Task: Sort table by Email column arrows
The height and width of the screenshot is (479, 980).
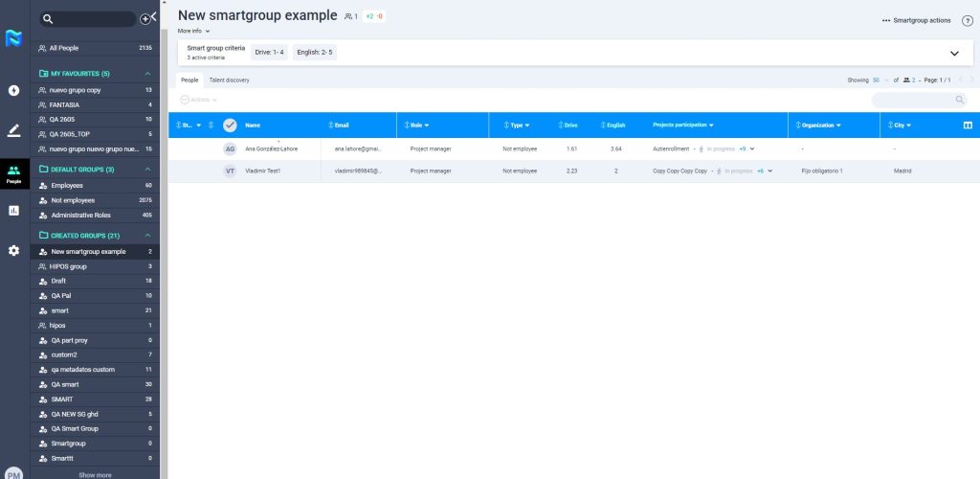Action: click(331, 125)
